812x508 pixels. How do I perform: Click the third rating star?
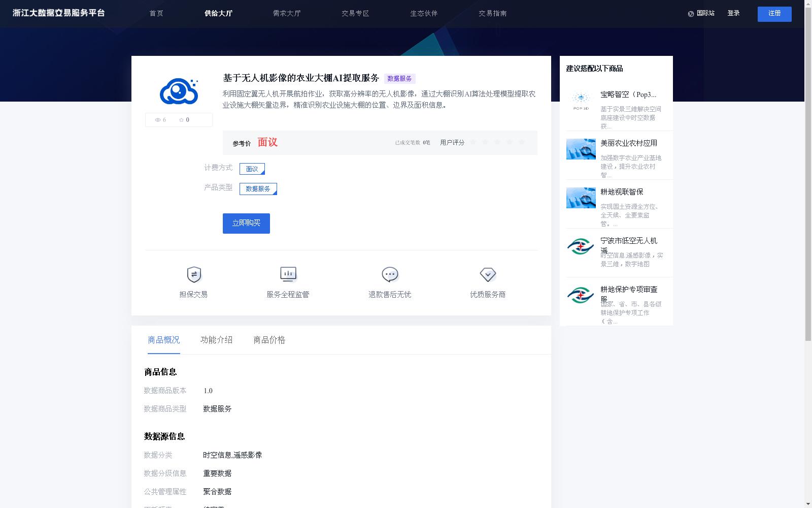pos(497,142)
